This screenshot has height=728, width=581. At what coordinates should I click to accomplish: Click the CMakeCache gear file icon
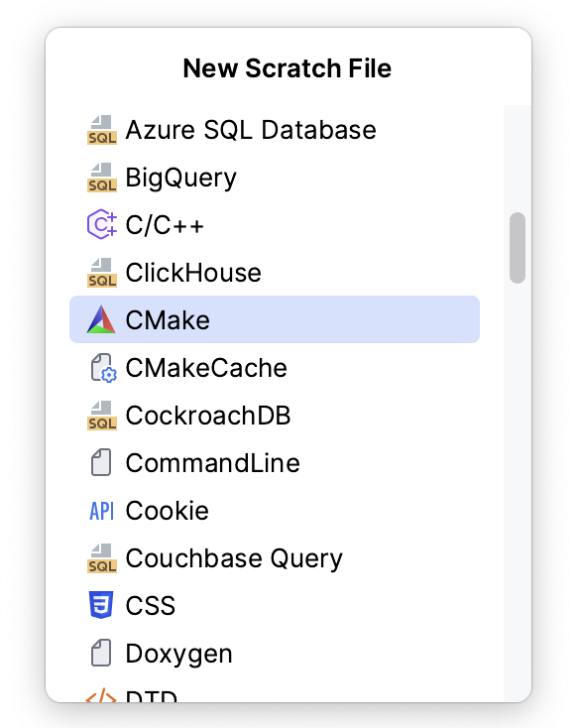102,368
